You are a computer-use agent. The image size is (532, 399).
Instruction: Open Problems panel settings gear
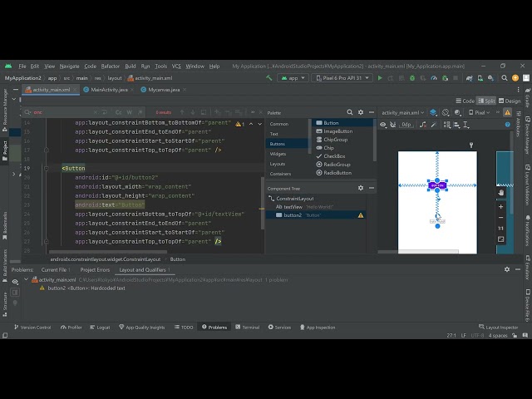[x=507, y=269]
